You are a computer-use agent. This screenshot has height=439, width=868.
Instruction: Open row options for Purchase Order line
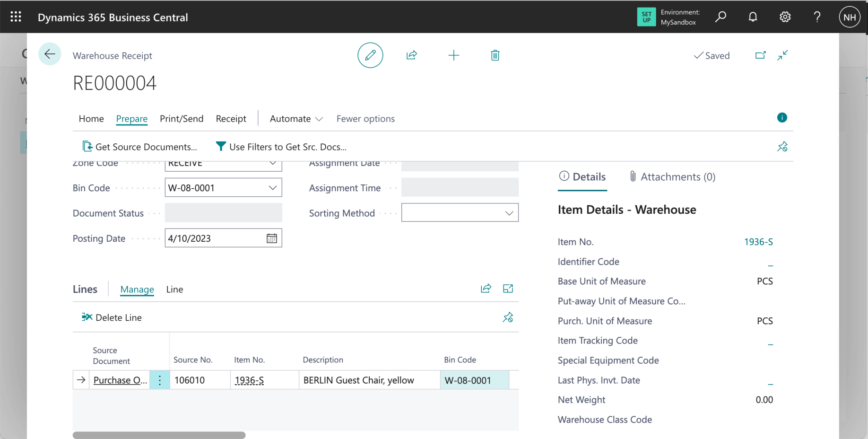[160, 380]
